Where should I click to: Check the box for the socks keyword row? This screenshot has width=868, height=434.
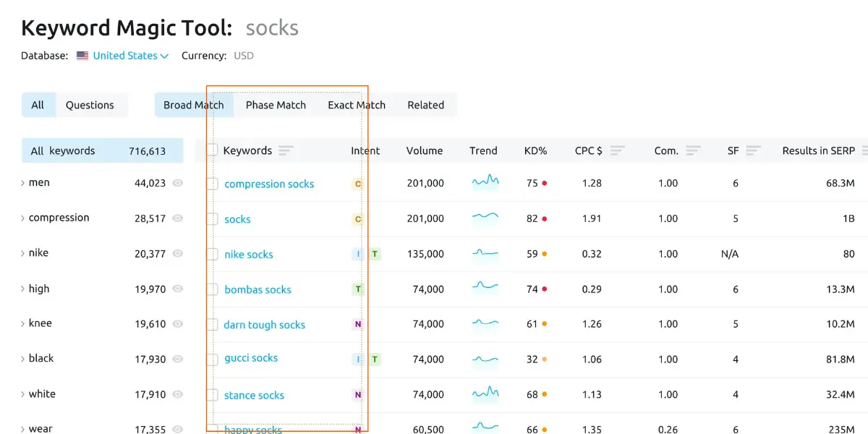pyautogui.click(x=212, y=219)
